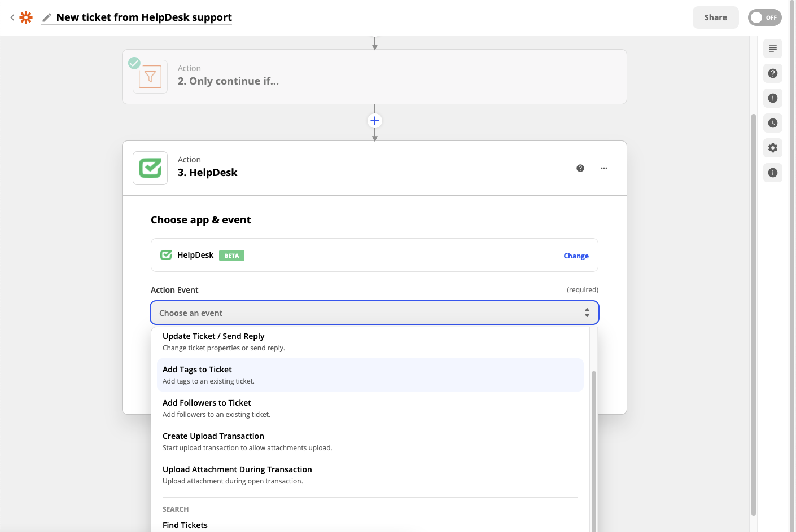796x532 pixels.
Task: Click the 'Choose app & event' heading
Action: 200,220
